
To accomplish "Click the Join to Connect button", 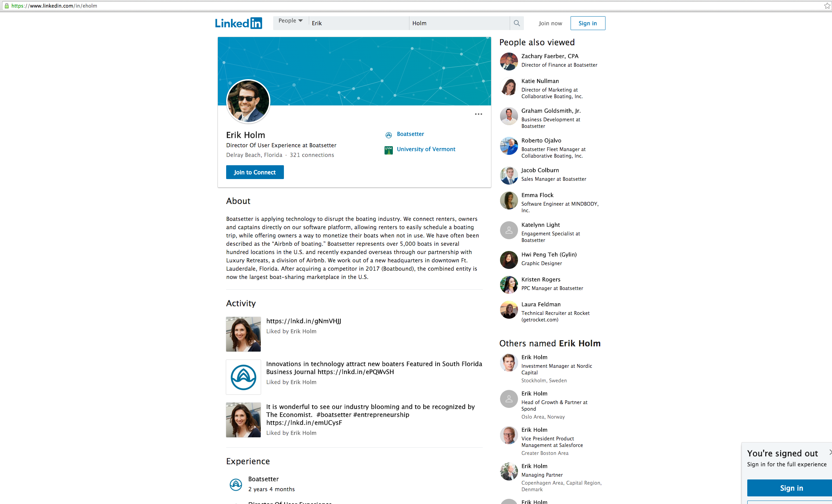I will (x=255, y=172).
